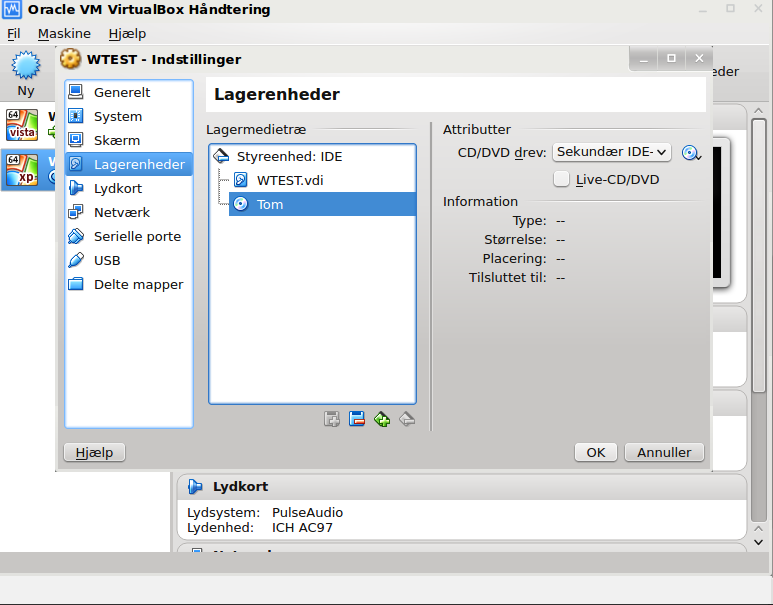The height and width of the screenshot is (605, 773).
Task: Click the ICH AC97 value text
Action: click(302, 528)
